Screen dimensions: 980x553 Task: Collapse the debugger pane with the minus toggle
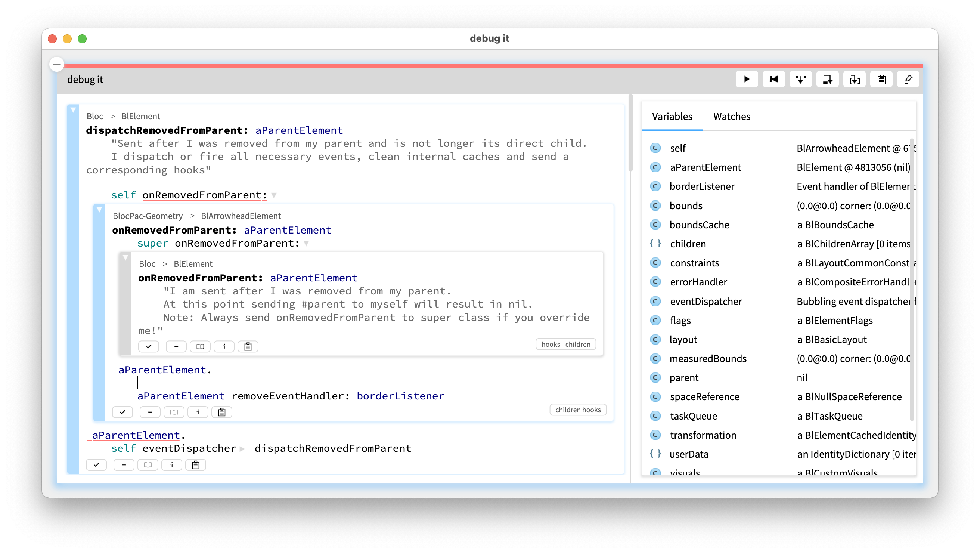click(x=56, y=64)
